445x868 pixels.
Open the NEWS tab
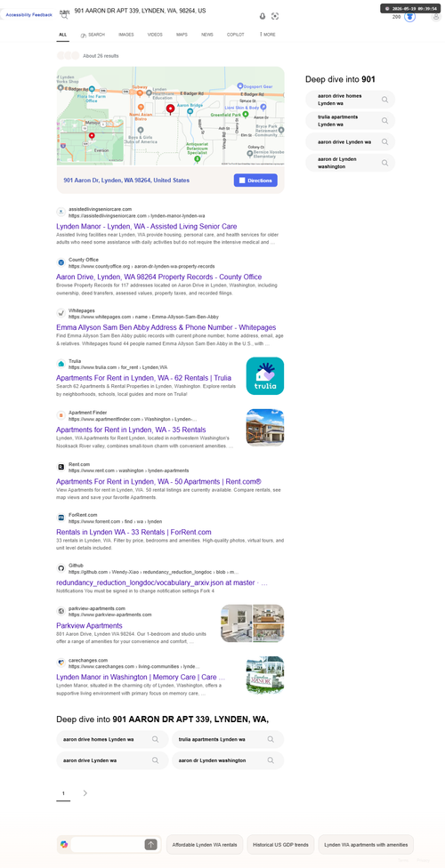pyautogui.click(x=207, y=35)
